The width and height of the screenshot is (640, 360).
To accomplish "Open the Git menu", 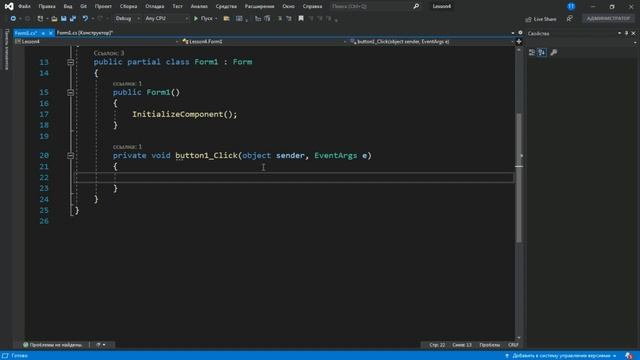I will click(84, 6).
